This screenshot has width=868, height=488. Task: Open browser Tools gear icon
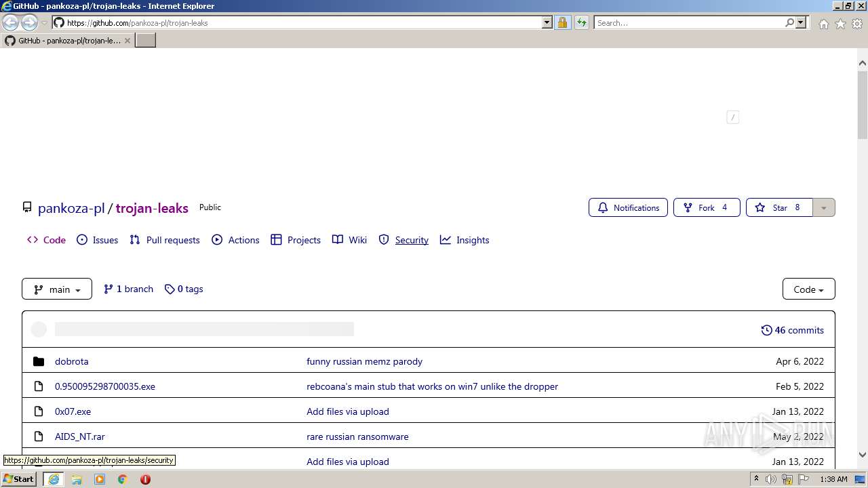click(857, 24)
